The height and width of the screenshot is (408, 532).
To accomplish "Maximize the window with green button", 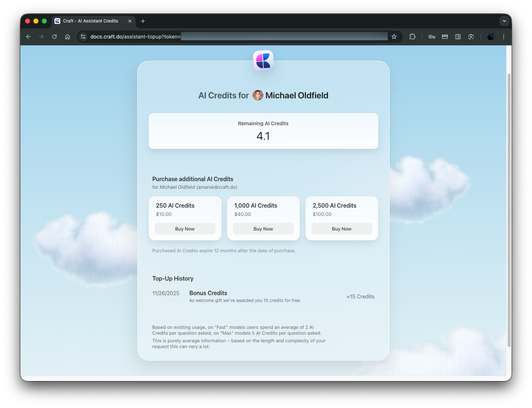I will [44, 21].
